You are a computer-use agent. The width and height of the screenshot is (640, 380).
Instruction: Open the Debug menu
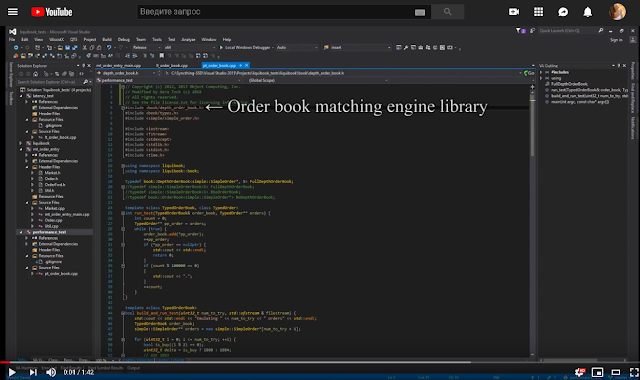[124, 40]
